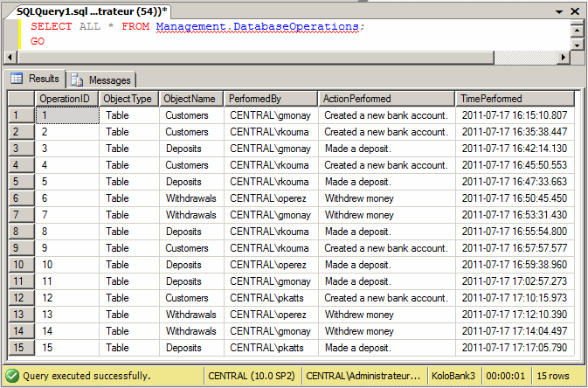This screenshot has width=588, height=388.
Task: Click the OperationID column header
Action: pyautogui.click(x=66, y=99)
